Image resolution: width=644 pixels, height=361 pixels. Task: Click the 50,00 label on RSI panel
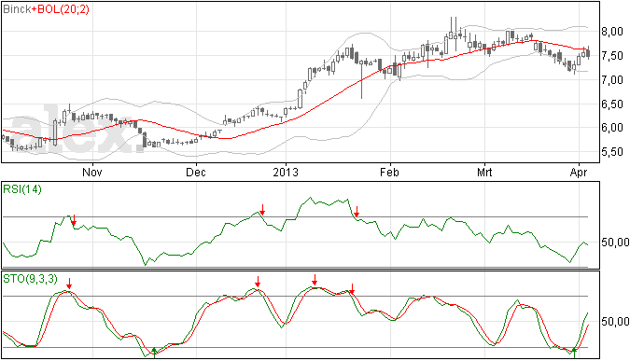[x=615, y=243]
